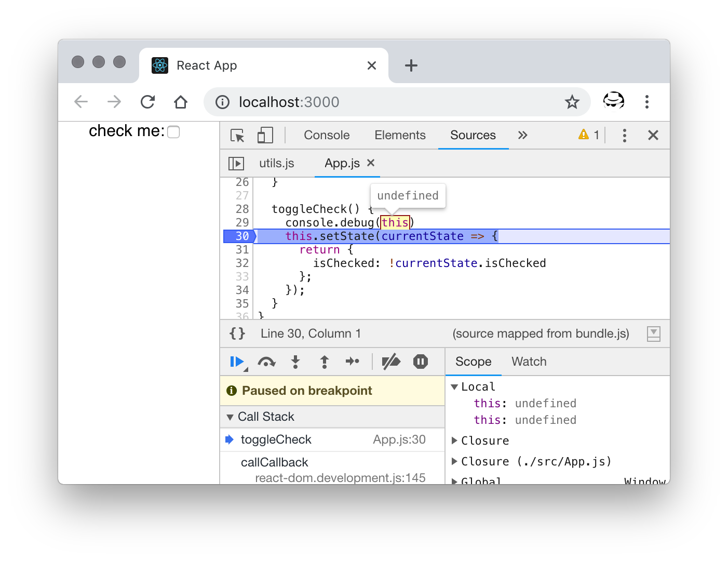Go forward in browser history
The height and width of the screenshot is (561, 728).
[x=114, y=102]
